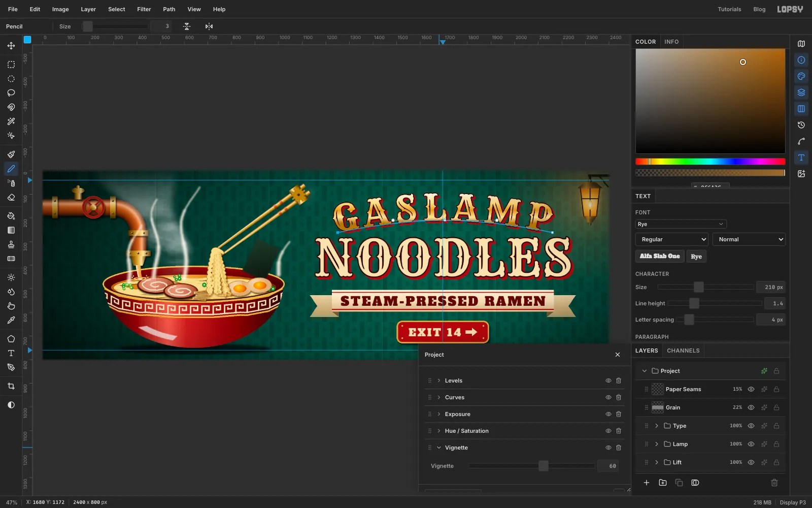
Task: Select the rectangular marquee tool
Action: click(11, 65)
